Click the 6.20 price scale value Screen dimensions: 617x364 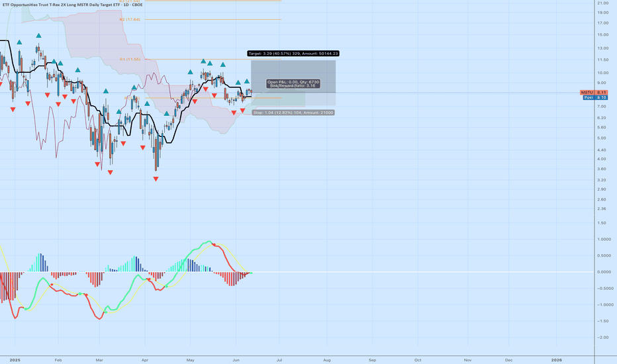click(x=602, y=118)
